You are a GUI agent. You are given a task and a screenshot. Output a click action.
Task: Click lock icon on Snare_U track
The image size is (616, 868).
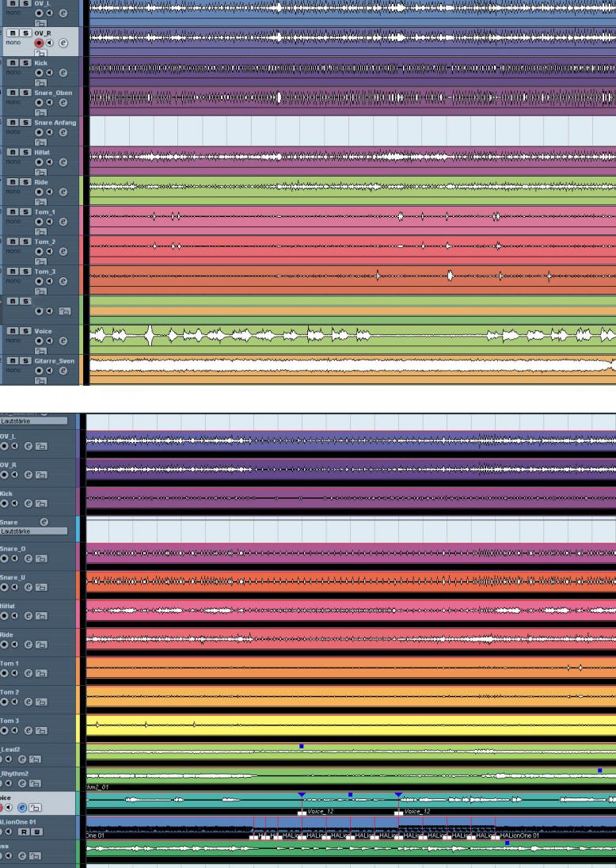41,588
